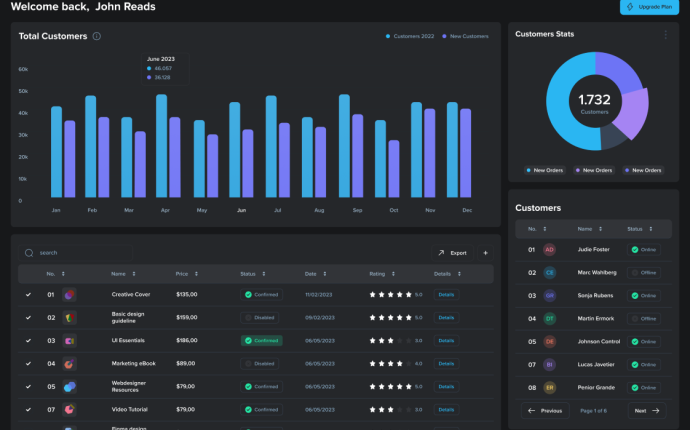Click the $135,00 price cell
This screenshot has height=430, width=690.
[187, 294]
